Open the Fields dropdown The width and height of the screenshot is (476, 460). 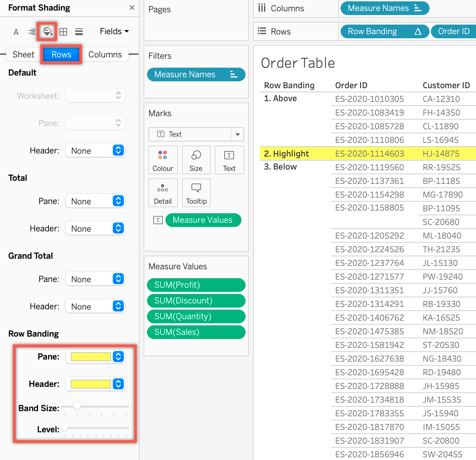114,31
